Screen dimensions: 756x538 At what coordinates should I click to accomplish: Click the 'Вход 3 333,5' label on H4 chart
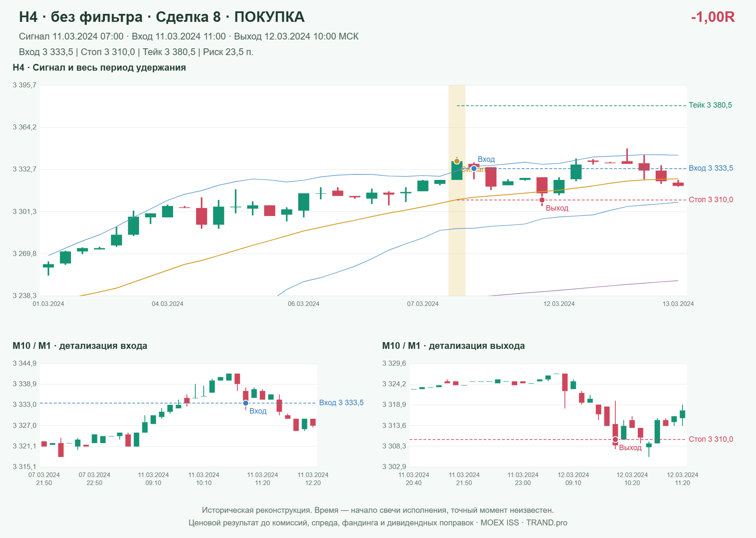711,168
